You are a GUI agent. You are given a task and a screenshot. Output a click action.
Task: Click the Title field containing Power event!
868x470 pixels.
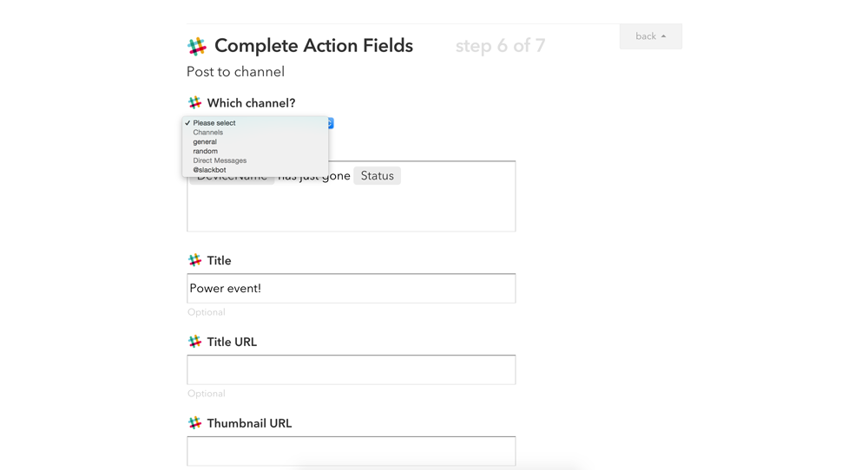(351, 289)
